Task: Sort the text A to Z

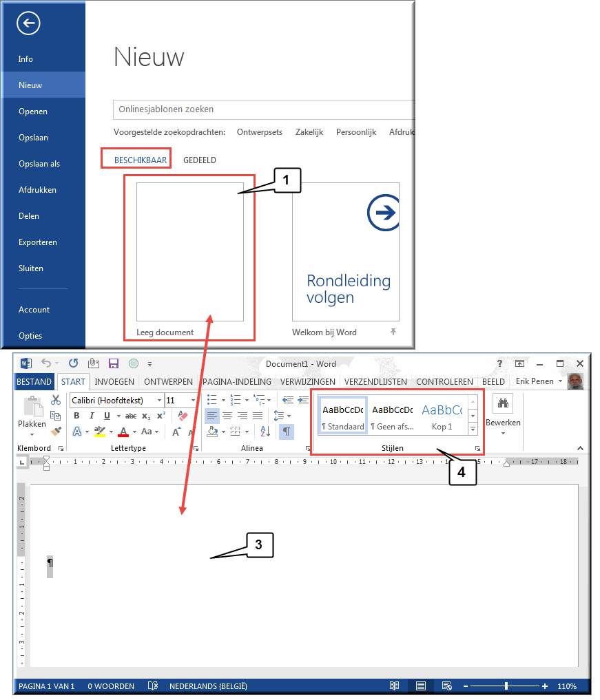Action: 265,432
